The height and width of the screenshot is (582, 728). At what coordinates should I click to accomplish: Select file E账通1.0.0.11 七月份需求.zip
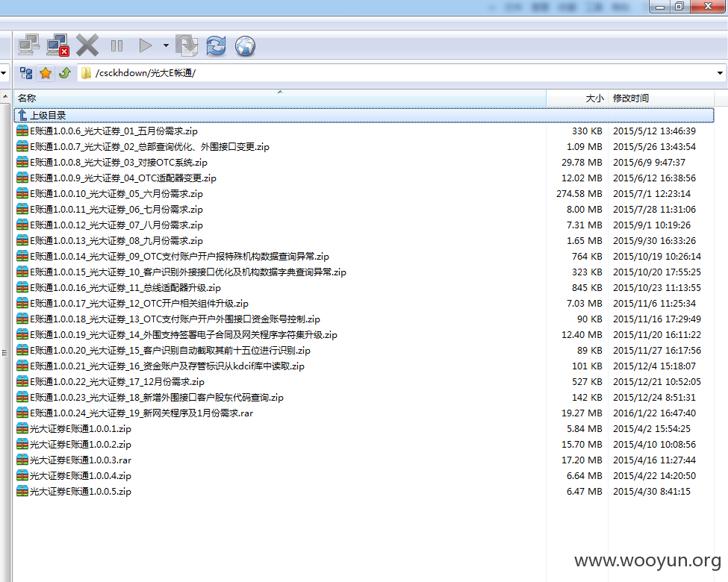[x=110, y=210]
